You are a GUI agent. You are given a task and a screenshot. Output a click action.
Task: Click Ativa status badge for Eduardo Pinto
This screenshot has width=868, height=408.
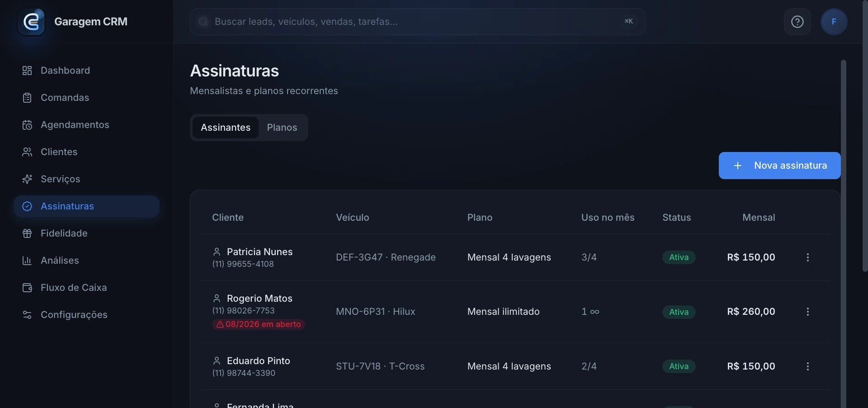[x=679, y=366]
